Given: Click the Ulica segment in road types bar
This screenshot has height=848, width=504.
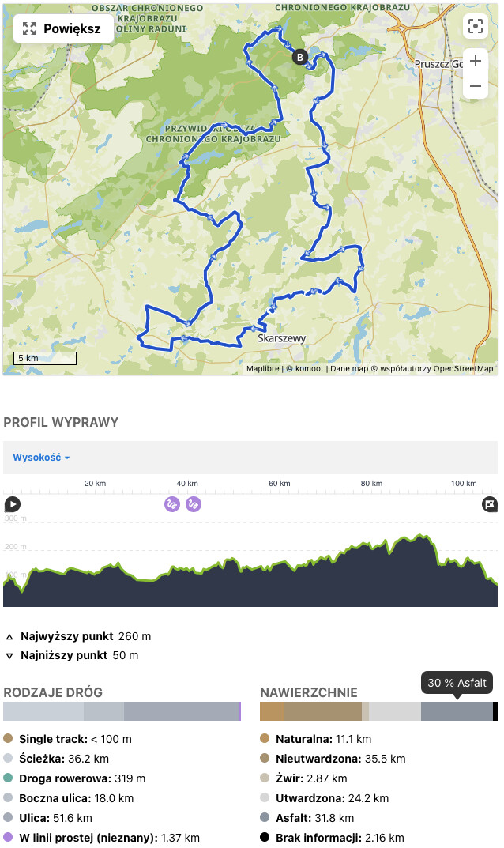Looking at the screenshot, I should coord(181,711).
